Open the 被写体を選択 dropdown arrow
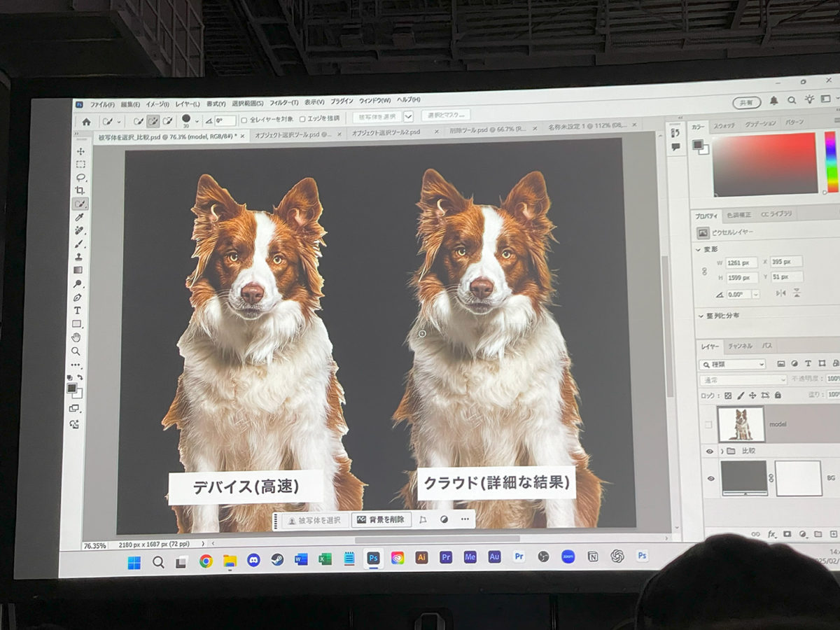 (x=409, y=117)
